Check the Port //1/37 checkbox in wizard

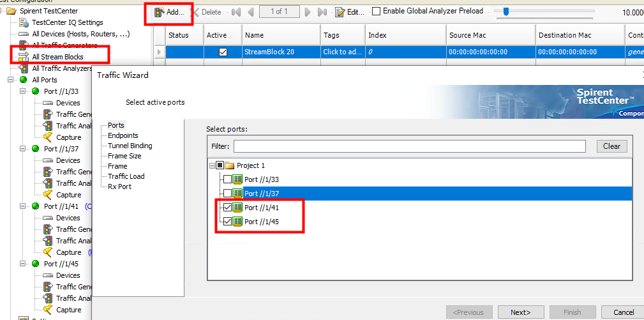tap(227, 193)
